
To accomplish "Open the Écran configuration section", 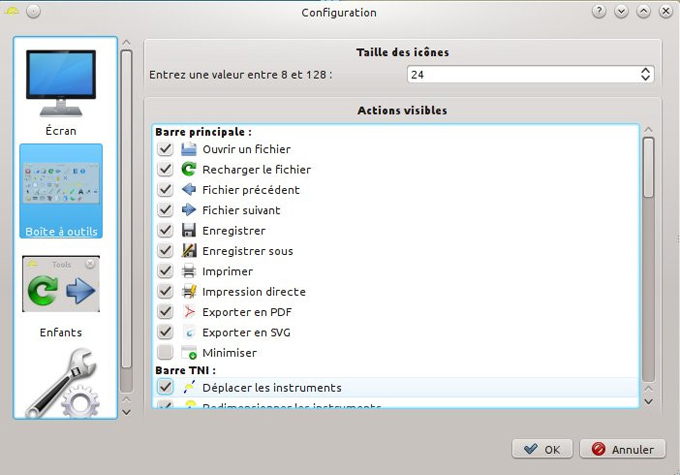I will [x=61, y=92].
